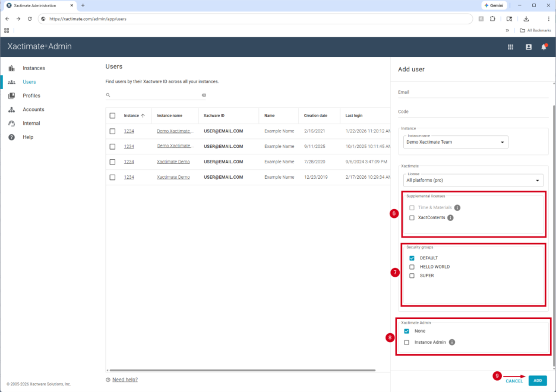This screenshot has width=556, height=392.
Task: Open browser downloads icon
Action: coord(526,19)
